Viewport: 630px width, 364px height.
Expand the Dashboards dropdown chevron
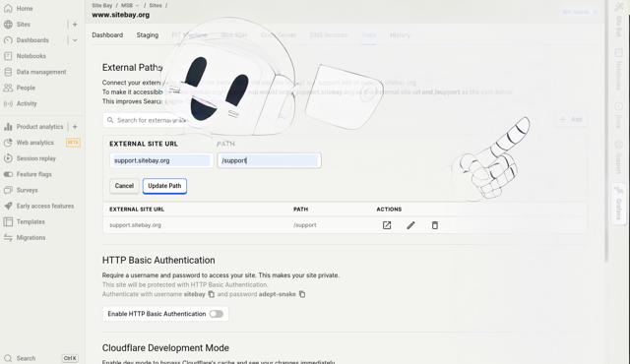[75, 40]
